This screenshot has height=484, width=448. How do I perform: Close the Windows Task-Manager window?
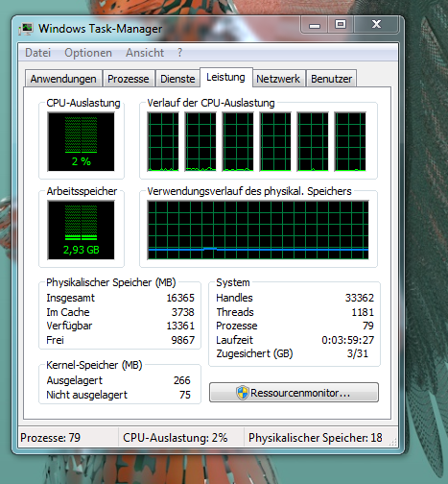tap(376, 24)
